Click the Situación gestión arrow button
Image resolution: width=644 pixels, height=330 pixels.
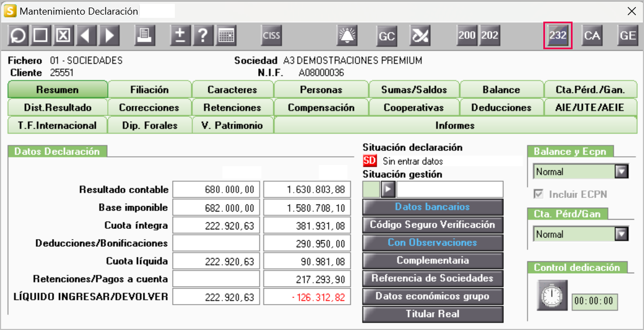[388, 189]
